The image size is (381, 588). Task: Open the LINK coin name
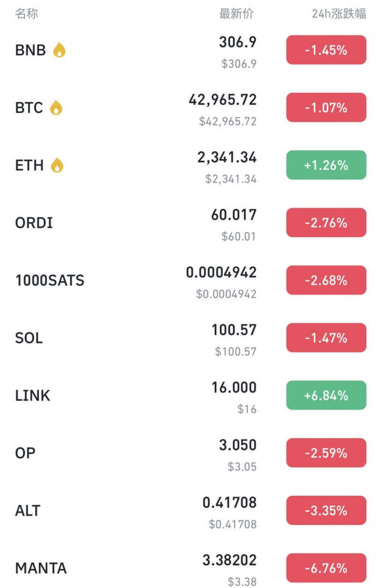click(x=33, y=396)
